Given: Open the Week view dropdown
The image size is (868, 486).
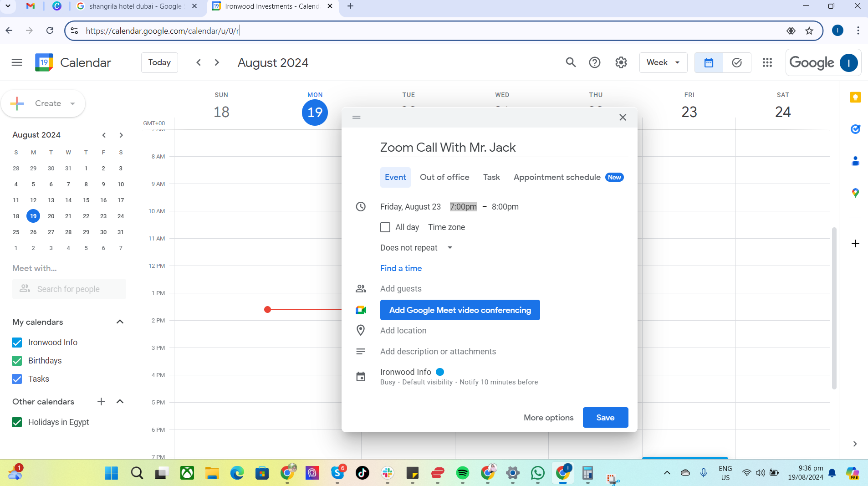Looking at the screenshot, I should 663,62.
